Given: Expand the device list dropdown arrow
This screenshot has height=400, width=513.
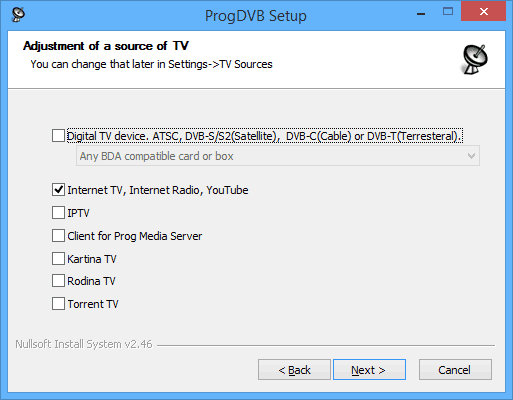Looking at the screenshot, I should click(471, 156).
